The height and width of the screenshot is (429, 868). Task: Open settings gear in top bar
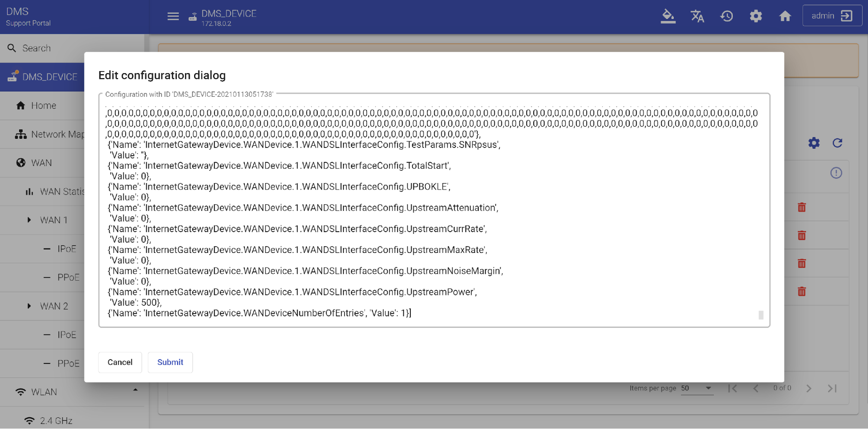point(756,16)
